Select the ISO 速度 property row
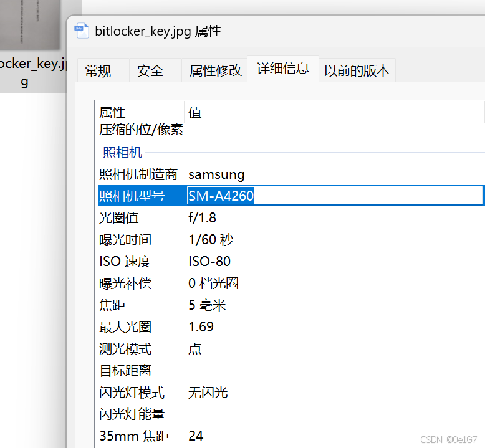Screen dimensions: 485x448 tap(291, 261)
